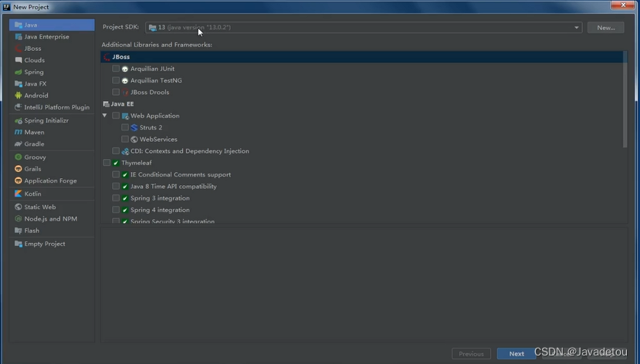Enable Arquillian TestNG checkbox

tap(116, 80)
